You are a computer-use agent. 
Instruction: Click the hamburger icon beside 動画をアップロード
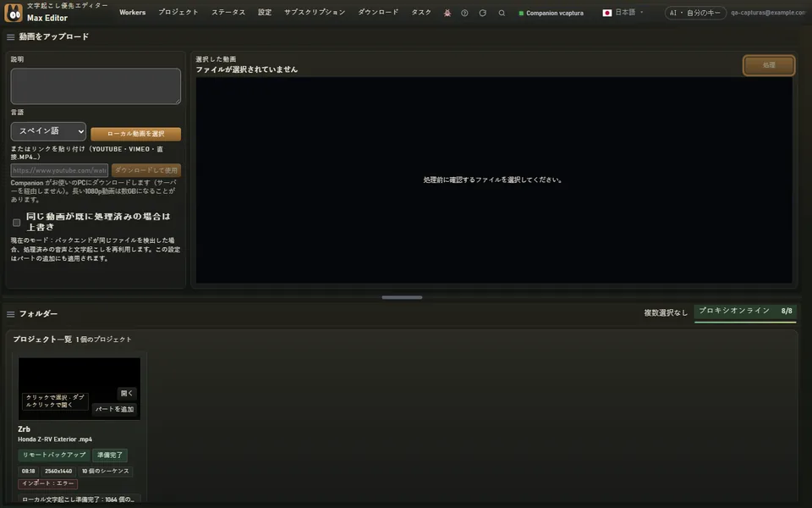10,37
